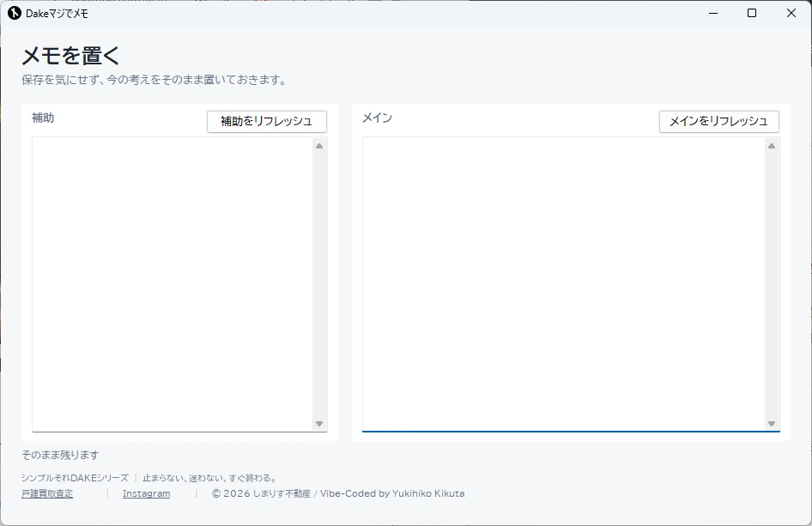The width and height of the screenshot is (812, 526).
Task: Click up arrow of 補助 scrollbar
Action: point(319,146)
